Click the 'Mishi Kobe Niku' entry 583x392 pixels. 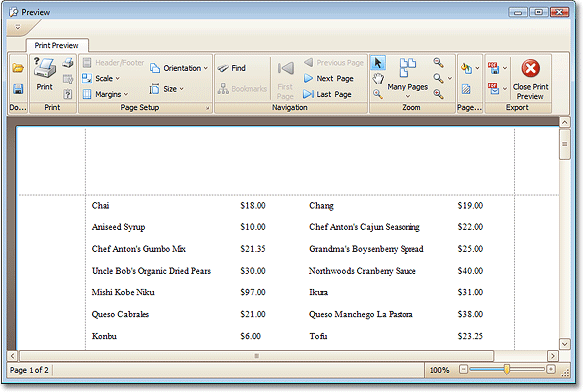[123, 292]
